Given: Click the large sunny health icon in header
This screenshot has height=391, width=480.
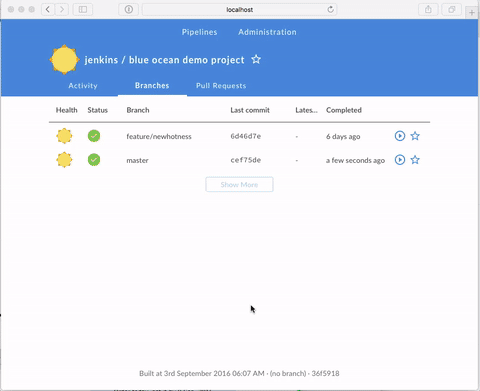Looking at the screenshot, I should pos(64,60).
